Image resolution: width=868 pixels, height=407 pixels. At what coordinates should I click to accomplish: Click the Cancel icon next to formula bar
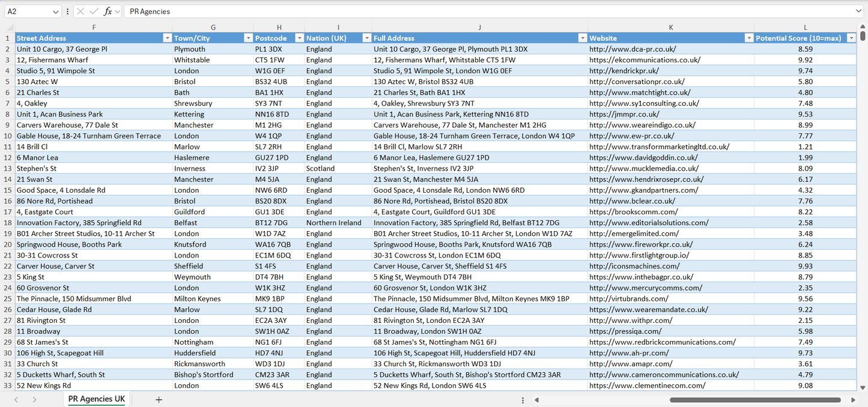[x=80, y=11]
